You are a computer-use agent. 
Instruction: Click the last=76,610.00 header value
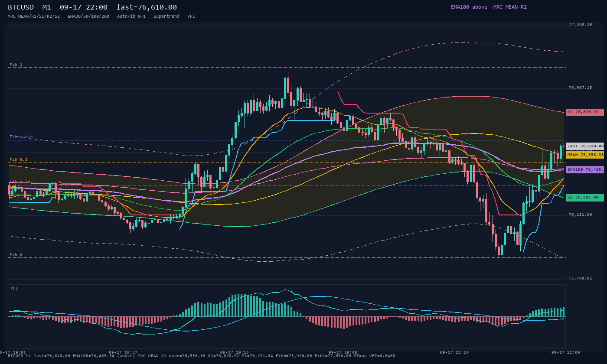[147, 7]
